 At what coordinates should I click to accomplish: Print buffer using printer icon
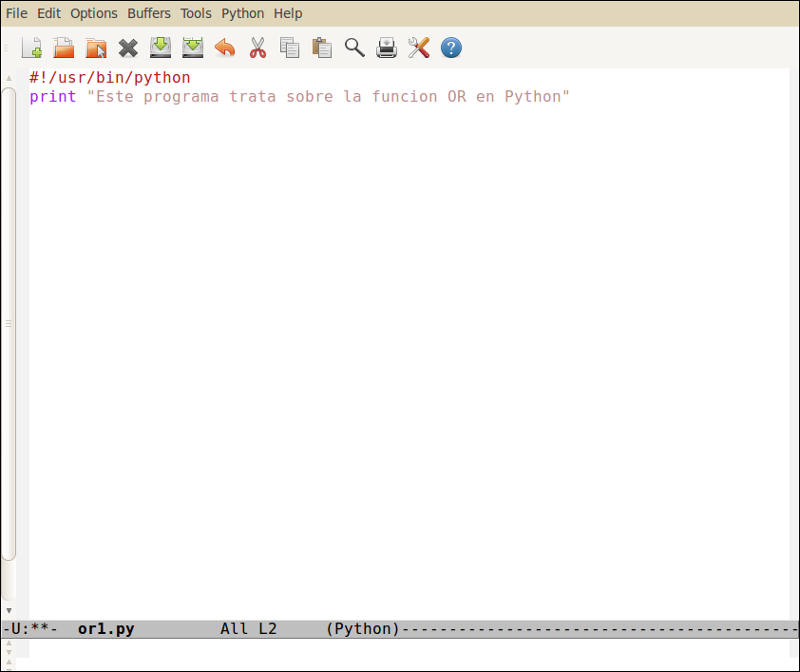(387, 48)
